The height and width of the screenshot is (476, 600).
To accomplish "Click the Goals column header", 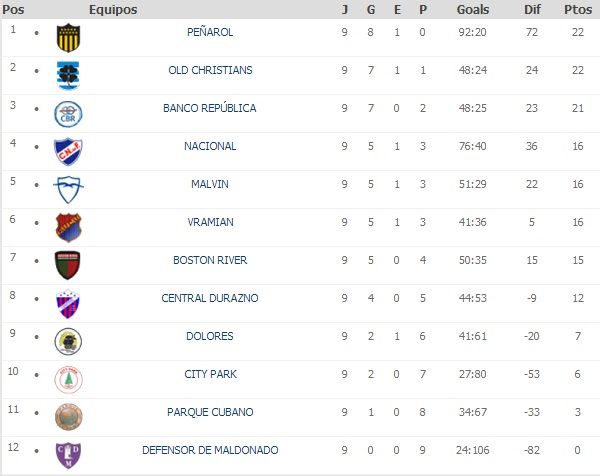I will [473, 9].
